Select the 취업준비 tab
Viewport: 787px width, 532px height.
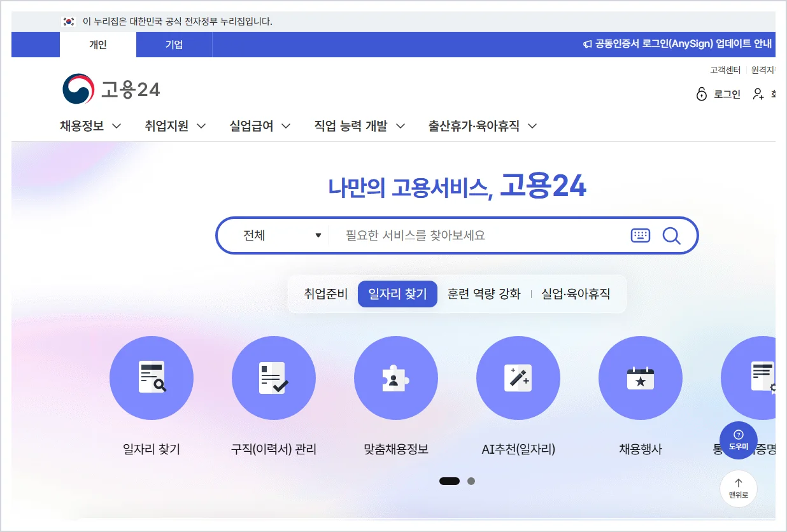[x=326, y=294]
